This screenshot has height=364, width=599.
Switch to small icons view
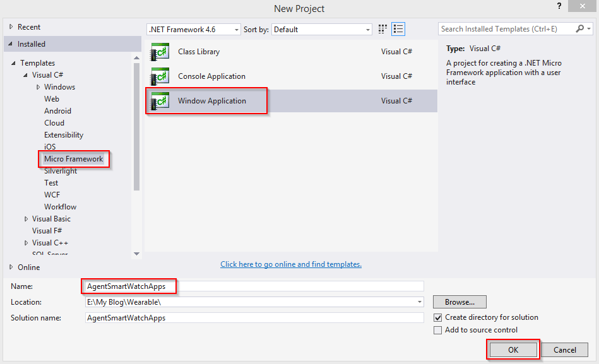point(383,29)
